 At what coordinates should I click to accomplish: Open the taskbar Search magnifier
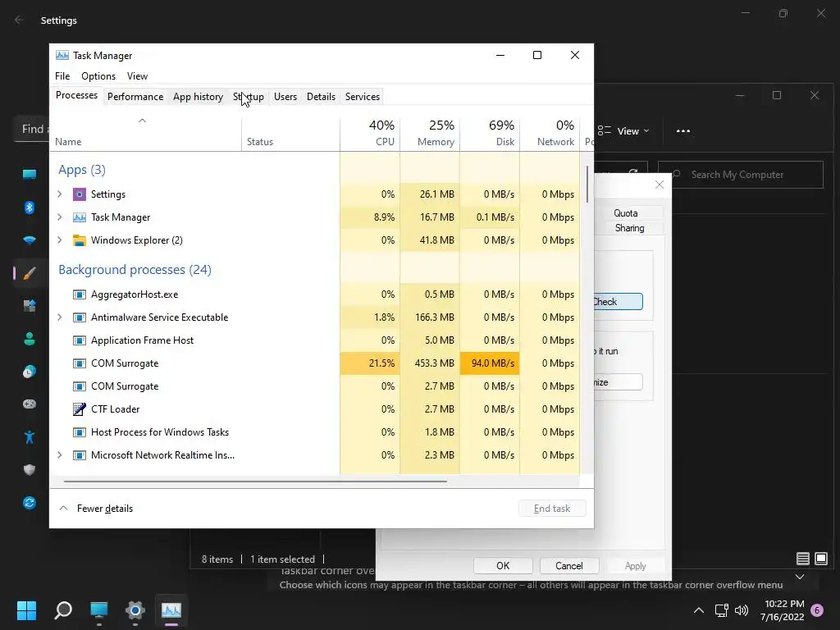tap(63, 610)
